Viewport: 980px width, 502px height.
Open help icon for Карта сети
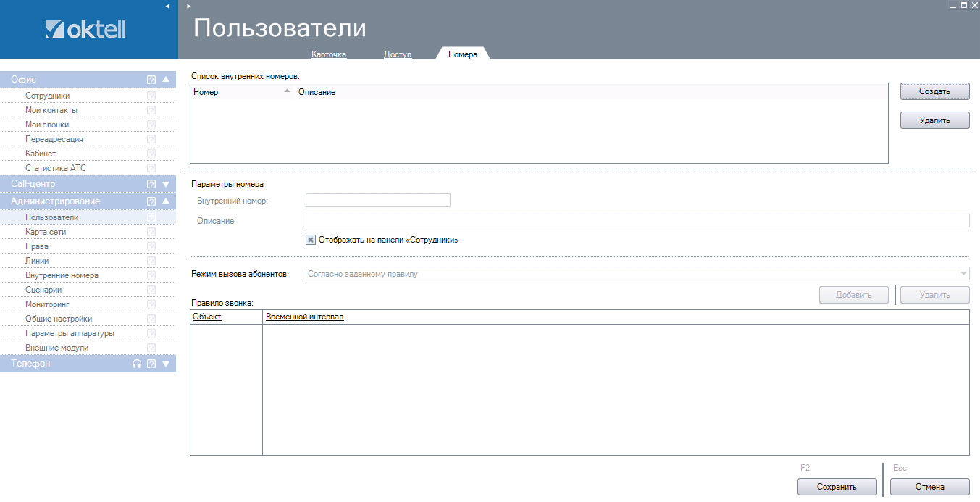click(x=151, y=232)
